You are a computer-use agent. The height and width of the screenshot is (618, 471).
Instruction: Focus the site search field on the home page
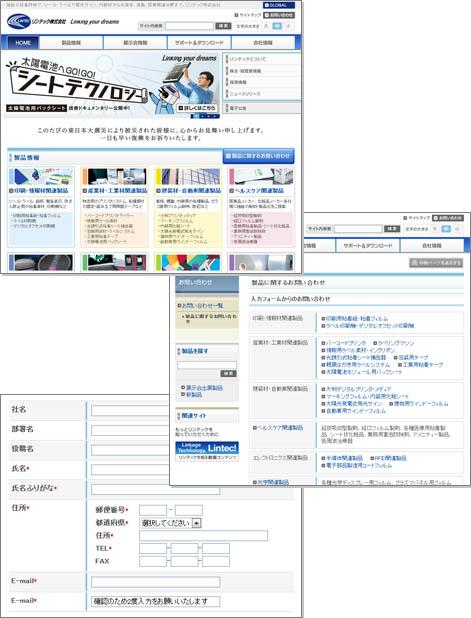click(x=189, y=26)
